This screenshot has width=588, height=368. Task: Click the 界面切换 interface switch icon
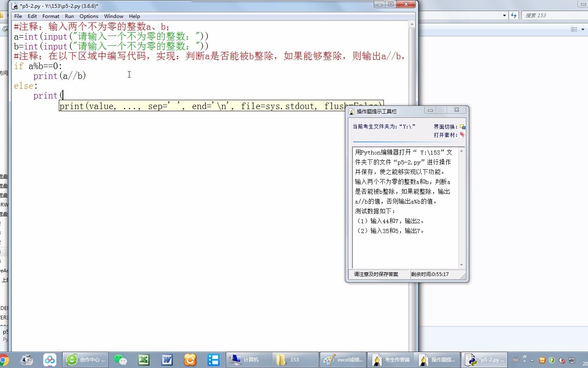(x=462, y=127)
